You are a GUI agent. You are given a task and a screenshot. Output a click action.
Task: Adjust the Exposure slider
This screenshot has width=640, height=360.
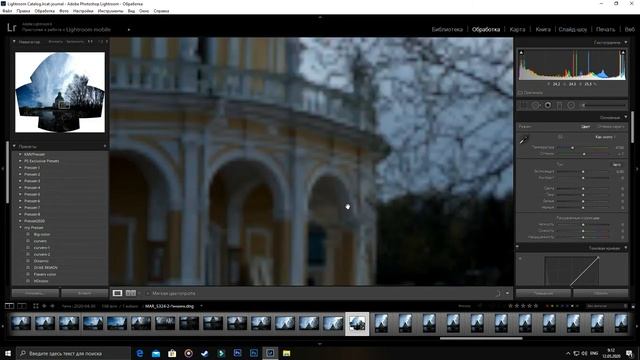(x=583, y=172)
